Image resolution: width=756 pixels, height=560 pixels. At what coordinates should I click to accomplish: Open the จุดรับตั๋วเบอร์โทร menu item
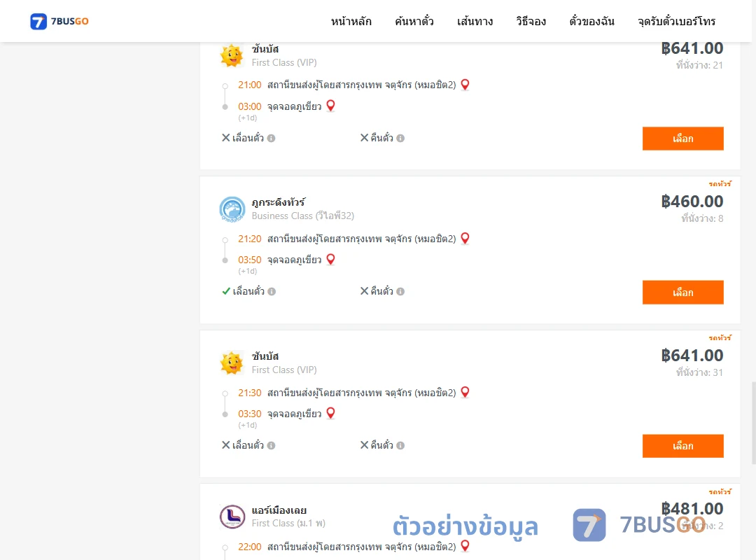(676, 21)
